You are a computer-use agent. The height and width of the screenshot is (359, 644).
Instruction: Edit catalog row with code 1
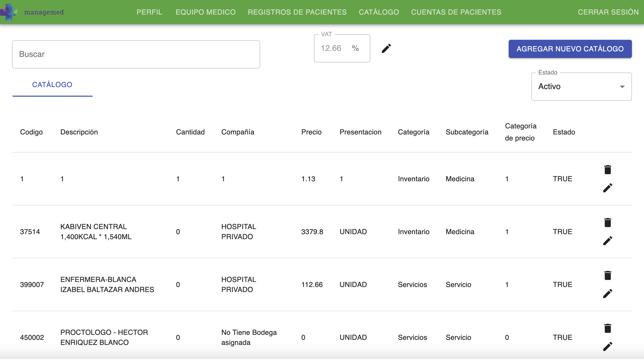coord(608,188)
